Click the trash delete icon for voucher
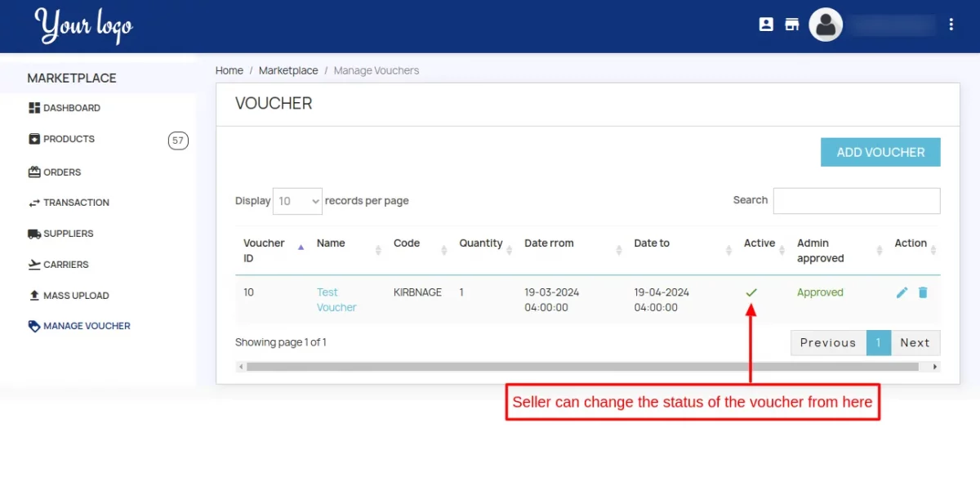 tap(923, 292)
